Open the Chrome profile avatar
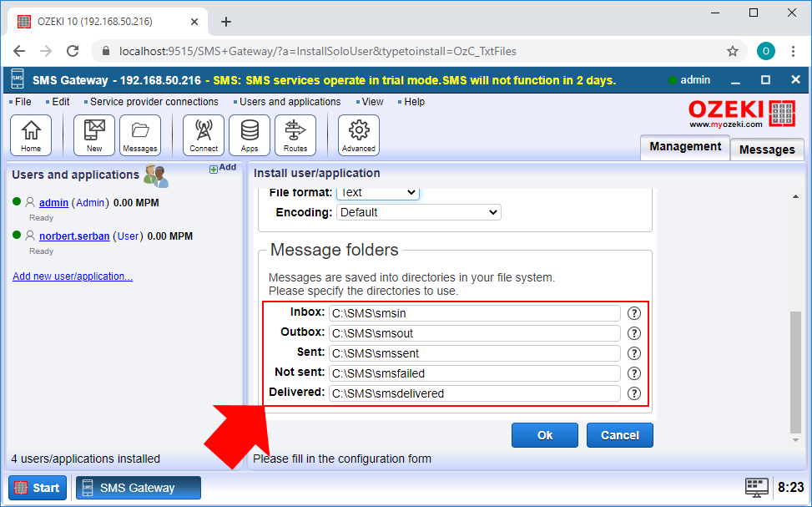The image size is (812, 507). (766, 51)
